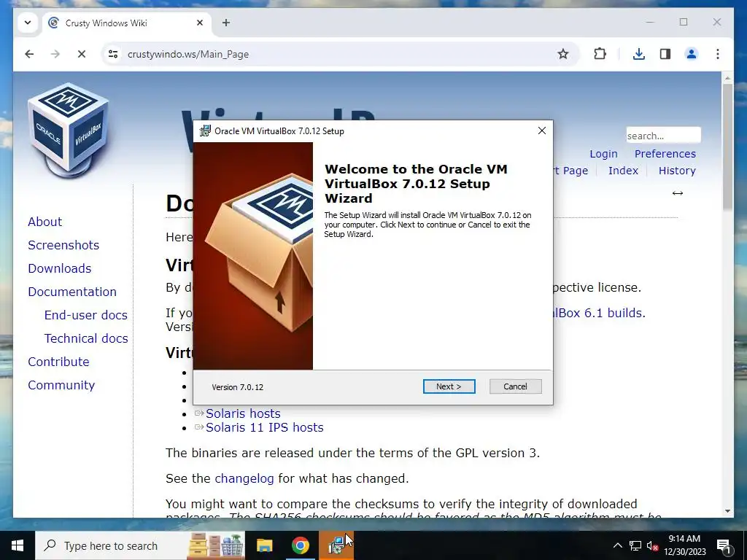Close the Crusty Windows Wiki tab

coord(200,23)
